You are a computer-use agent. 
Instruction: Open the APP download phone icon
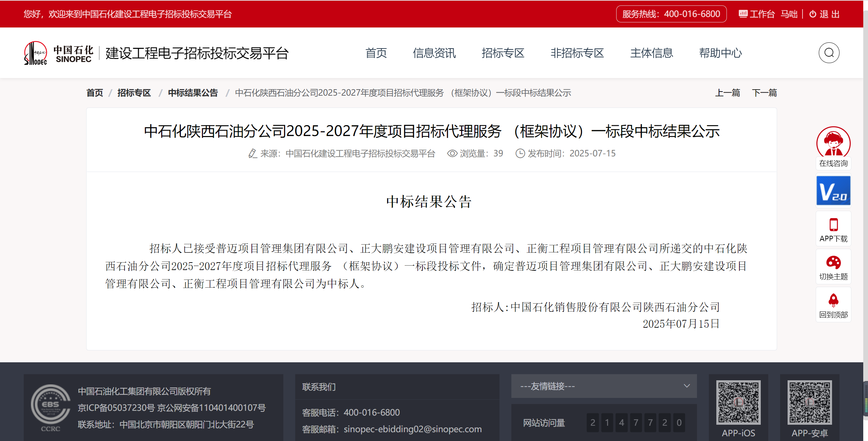click(833, 225)
